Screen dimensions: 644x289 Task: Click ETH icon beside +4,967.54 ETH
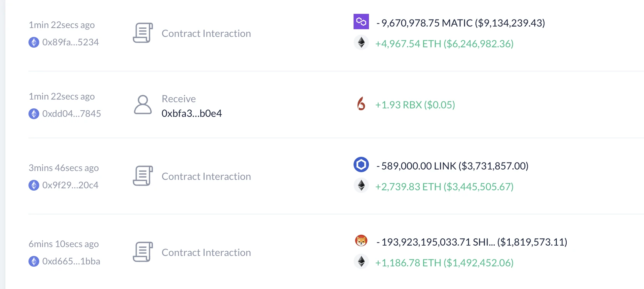tap(361, 43)
